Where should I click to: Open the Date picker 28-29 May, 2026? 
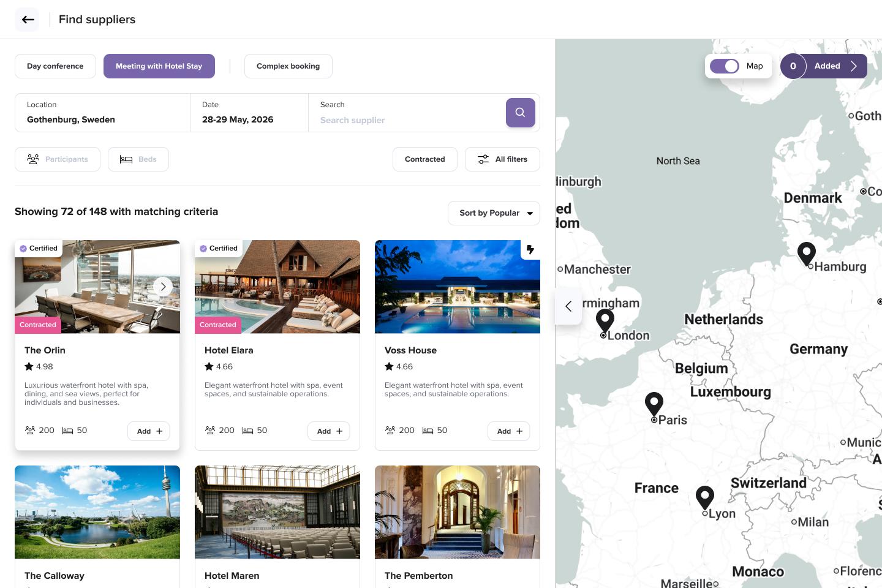pos(249,113)
